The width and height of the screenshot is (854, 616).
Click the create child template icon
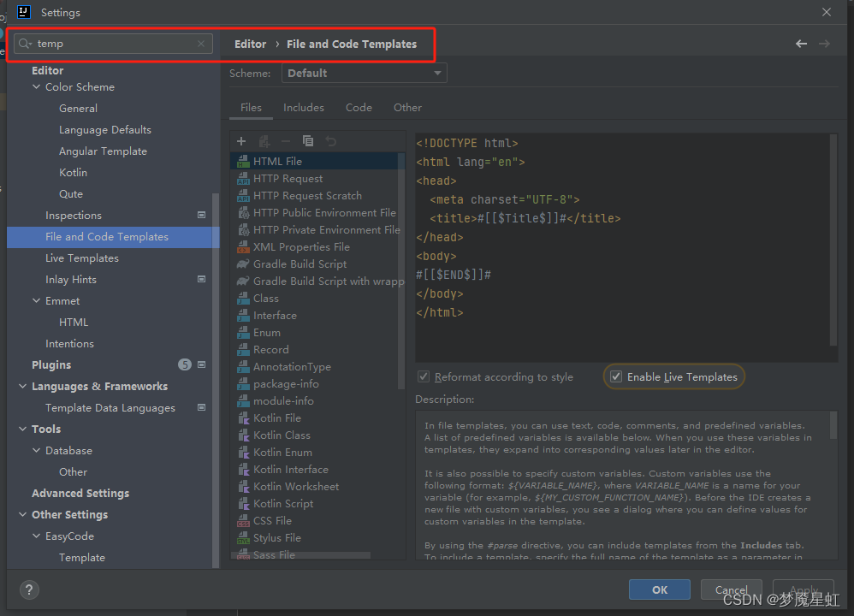[x=264, y=142]
